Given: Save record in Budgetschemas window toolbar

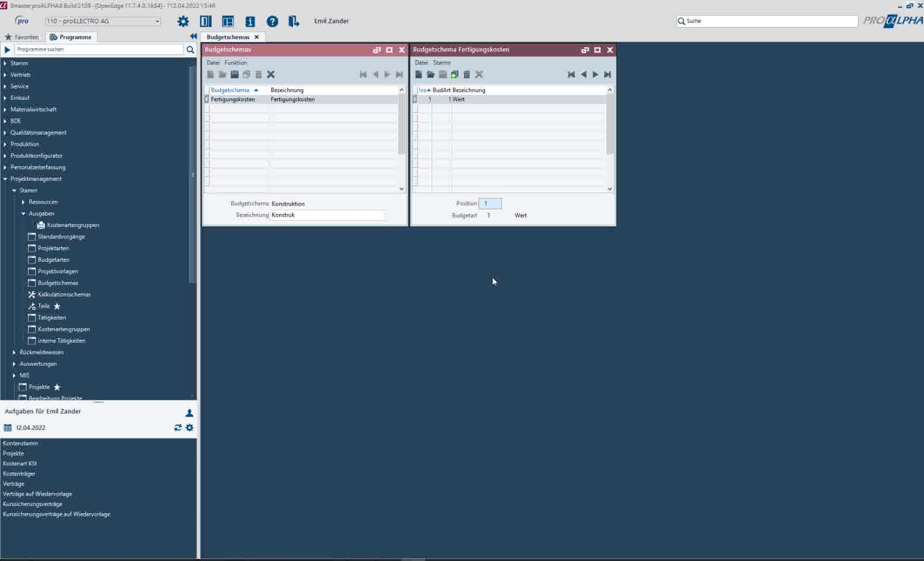Looking at the screenshot, I should coord(234,74).
